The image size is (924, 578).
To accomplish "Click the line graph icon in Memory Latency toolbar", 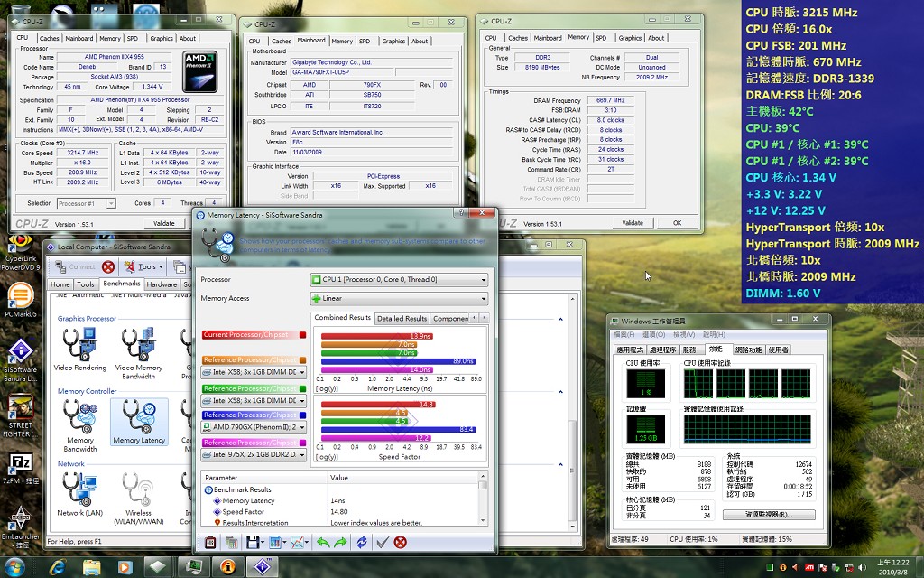I will coord(298,542).
